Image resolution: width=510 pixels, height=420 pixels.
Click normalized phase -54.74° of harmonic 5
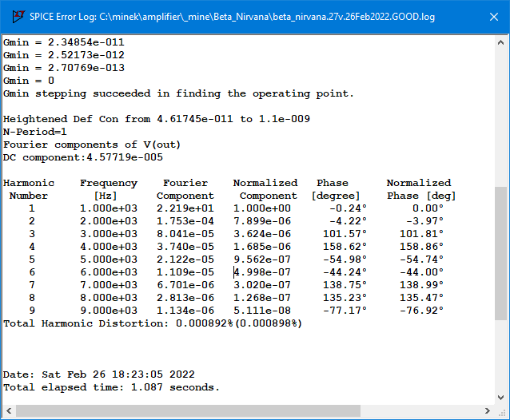pyautogui.click(x=421, y=260)
